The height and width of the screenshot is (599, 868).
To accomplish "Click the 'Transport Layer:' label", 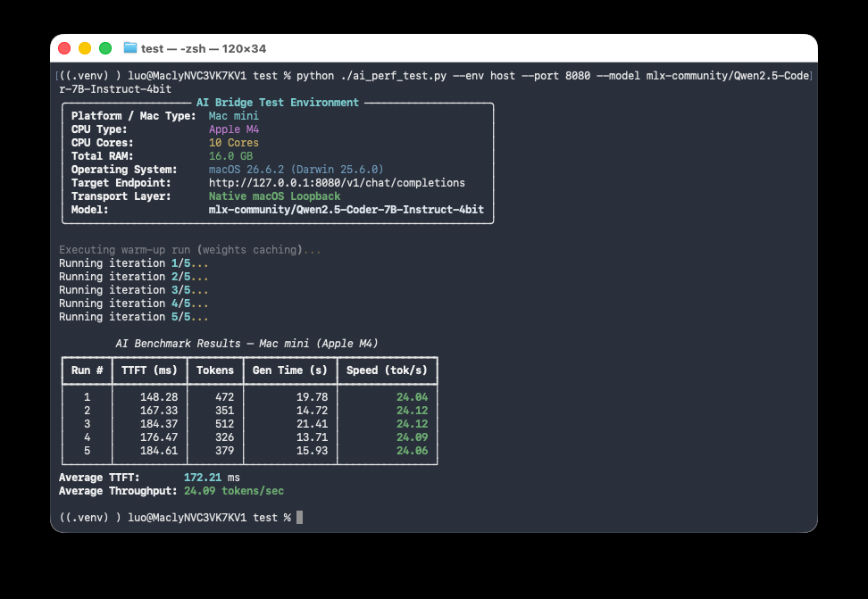I will (121, 196).
